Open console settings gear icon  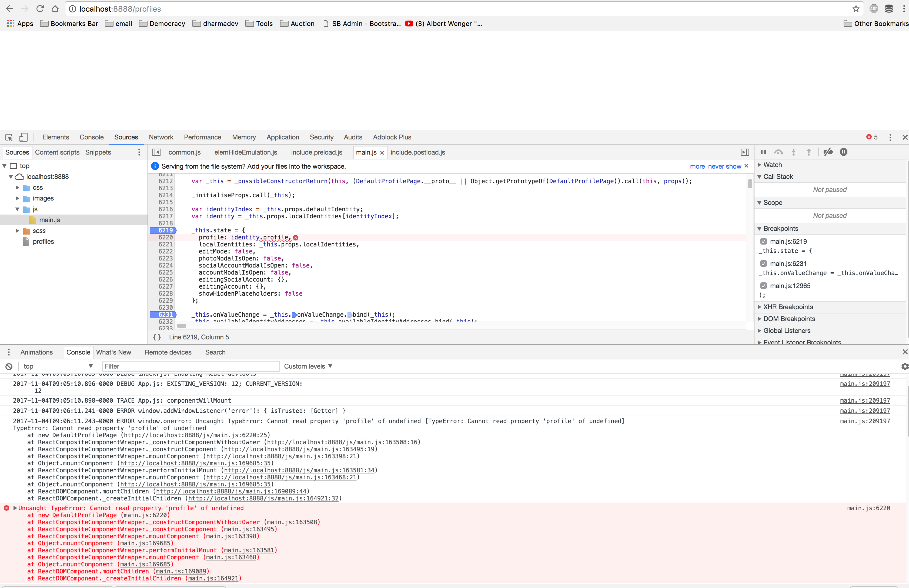[x=904, y=366]
